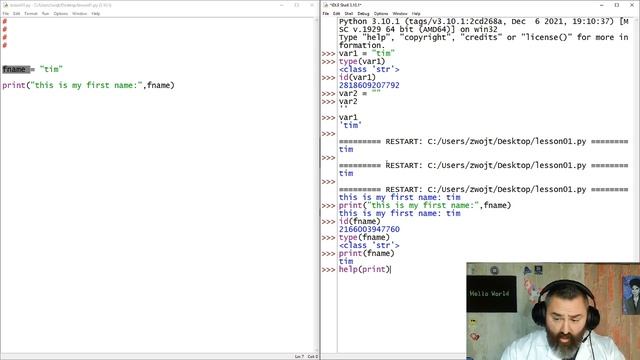Click the id(var1) line in shell
This screenshot has width=640, height=360.
click(357, 77)
